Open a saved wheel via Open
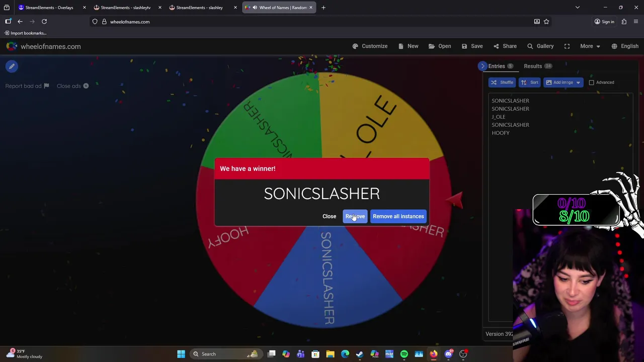 point(440,46)
